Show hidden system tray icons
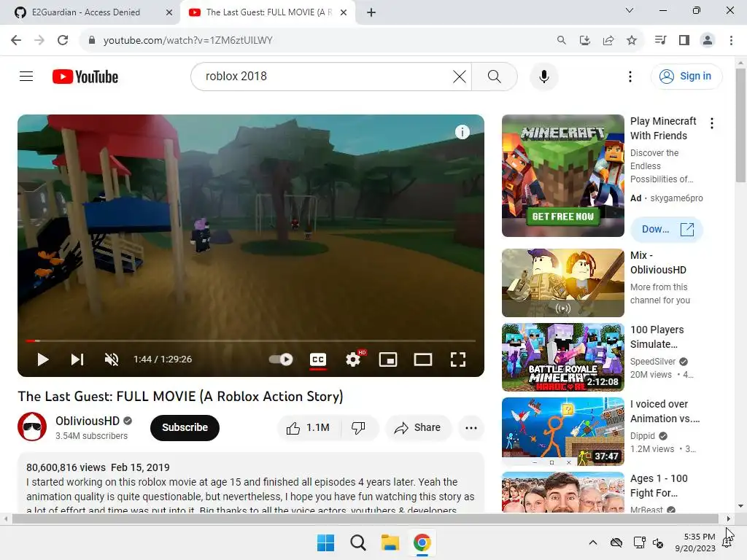 coord(592,542)
